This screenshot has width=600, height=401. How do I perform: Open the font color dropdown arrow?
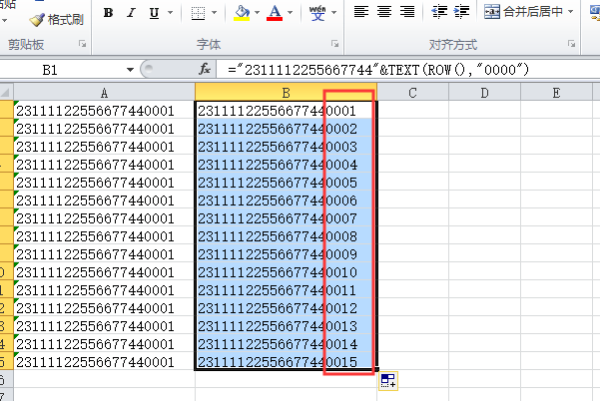click(291, 14)
